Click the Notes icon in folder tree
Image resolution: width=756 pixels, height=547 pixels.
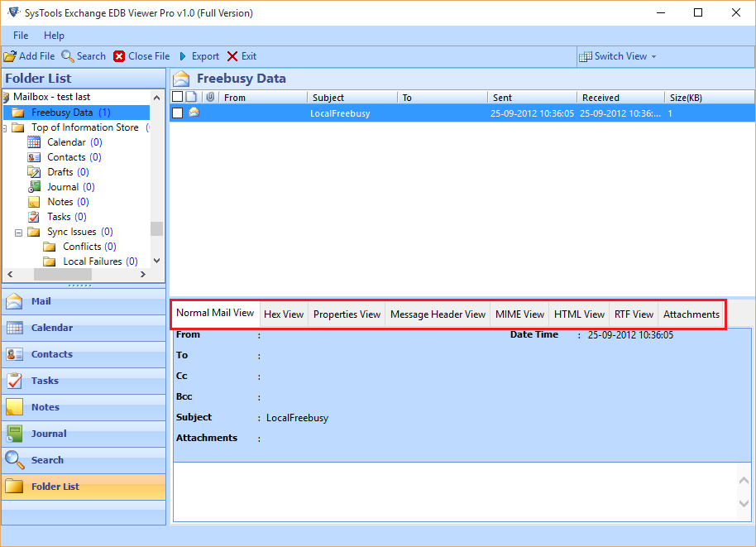(34, 202)
